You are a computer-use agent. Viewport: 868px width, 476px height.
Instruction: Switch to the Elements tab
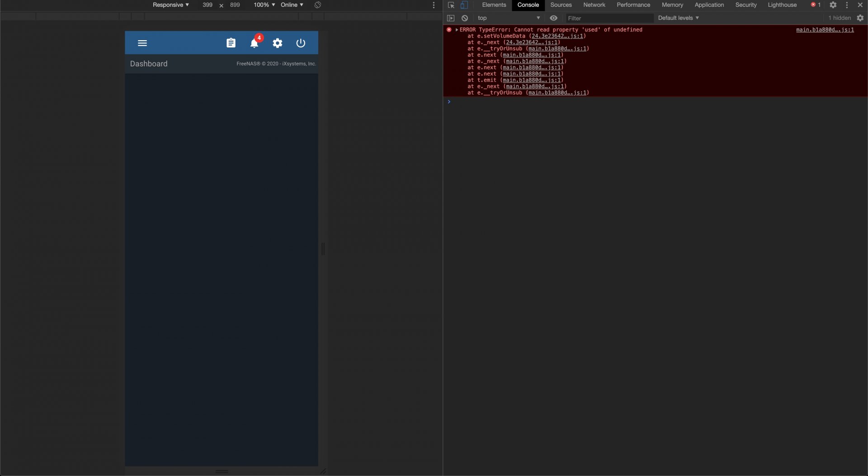click(494, 5)
